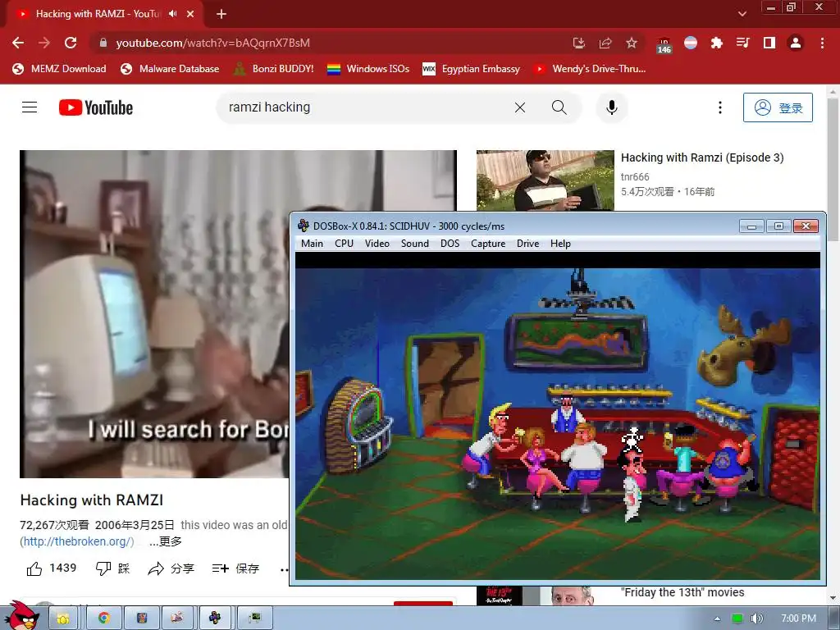
Task: Open the Bonzi BUDDY! bookmark
Action: (x=274, y=69)
